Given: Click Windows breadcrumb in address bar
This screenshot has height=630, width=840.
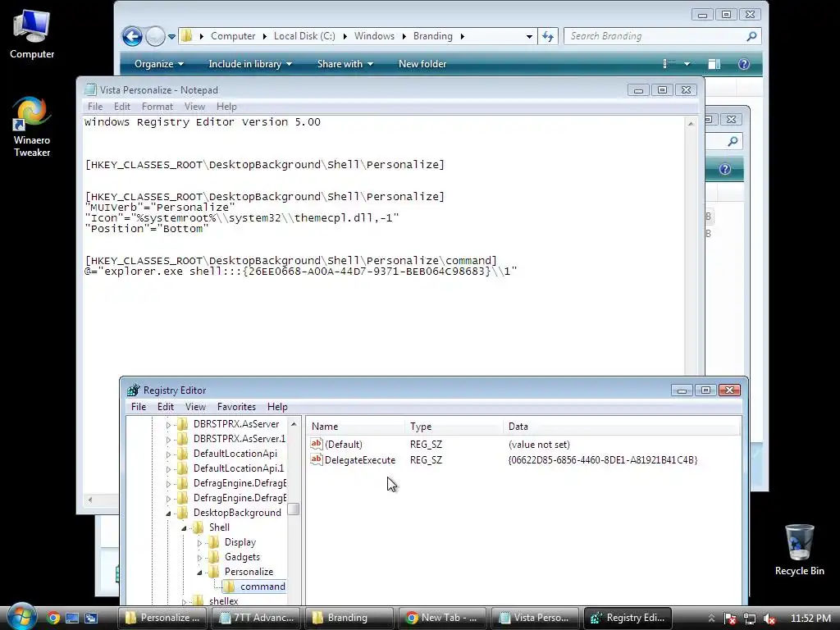Looking at the screenshot, I should point(374,36).
